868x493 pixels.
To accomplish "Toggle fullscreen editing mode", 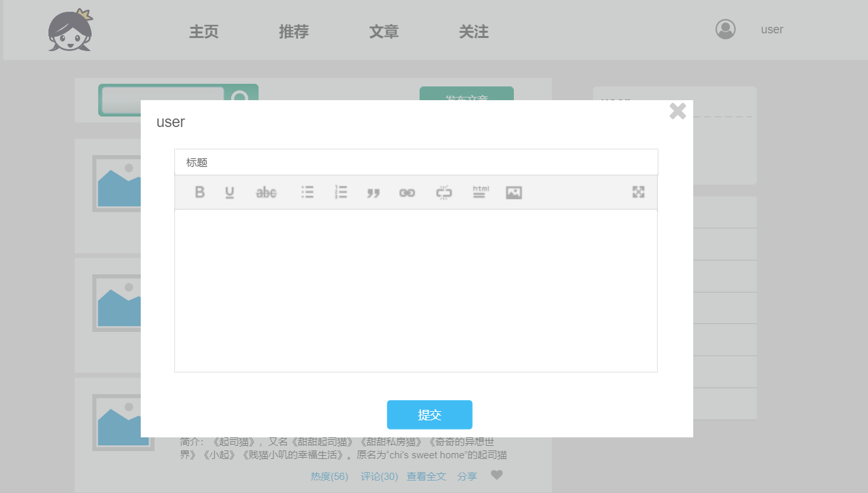I will [638, 192].
